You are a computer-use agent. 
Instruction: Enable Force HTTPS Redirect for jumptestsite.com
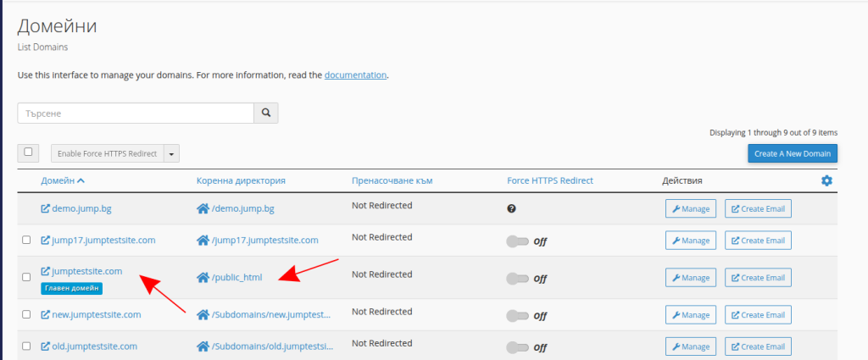(x=516, y=278)
